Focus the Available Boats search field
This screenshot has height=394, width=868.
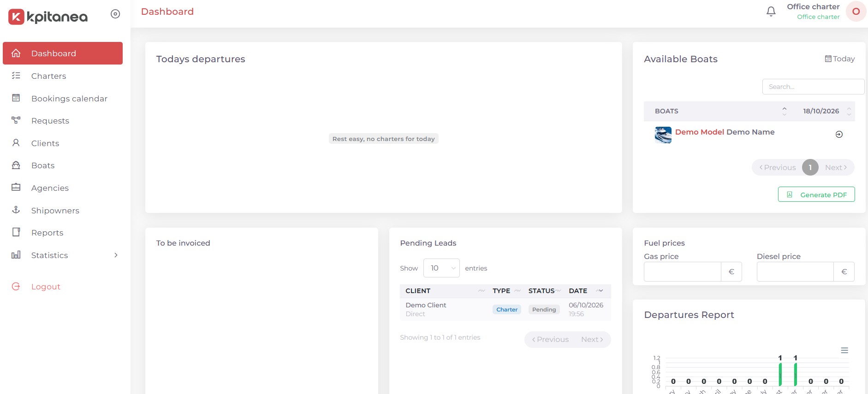pos(813,87)
